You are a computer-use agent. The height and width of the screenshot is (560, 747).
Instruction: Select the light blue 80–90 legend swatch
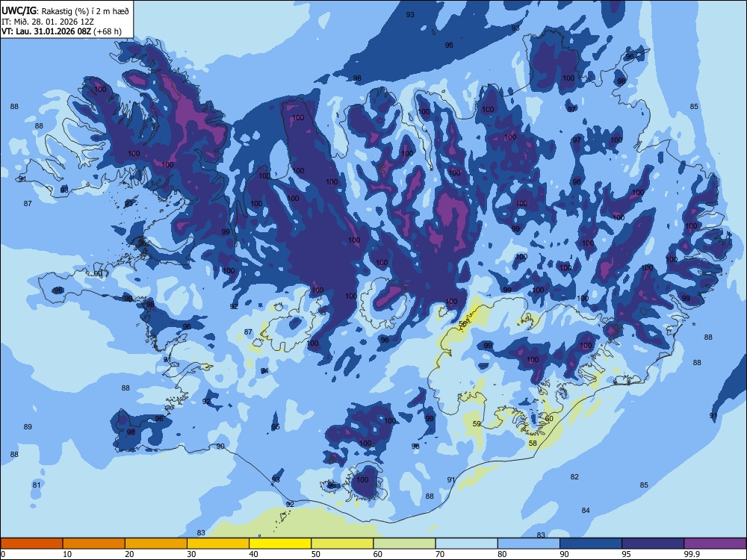[529, 544]
